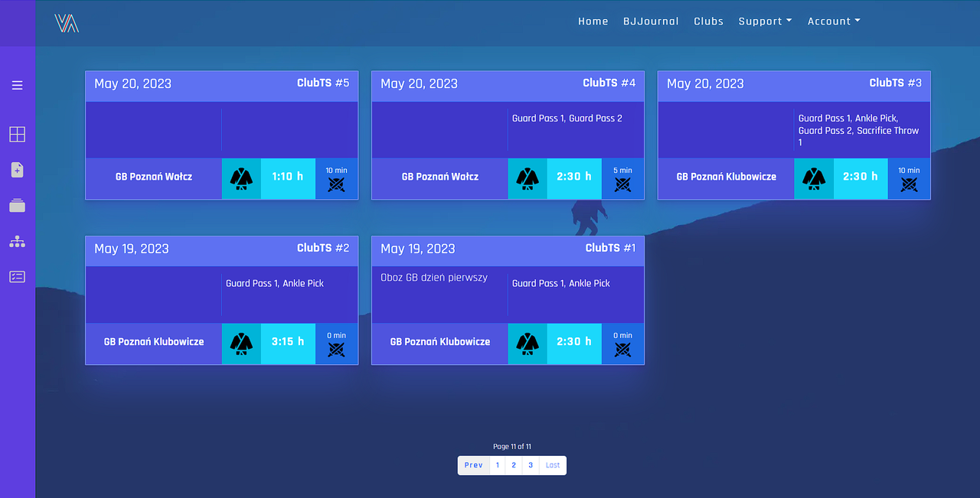
Task: Click May 19, 2023 date on ClubTS #2
Action: coord(132,249)
